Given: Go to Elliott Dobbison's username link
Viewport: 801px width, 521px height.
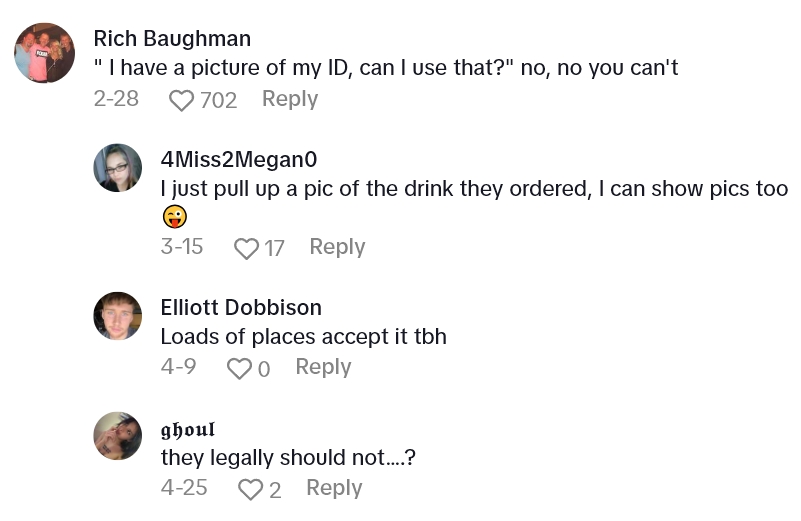Looking at the screenshot, I should [x=241, y=307].
